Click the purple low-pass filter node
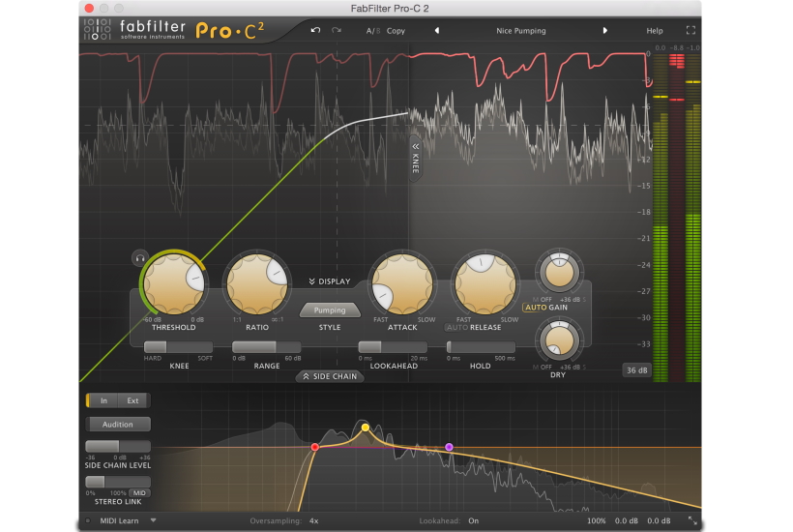793x532 pixels. point(449,447)
